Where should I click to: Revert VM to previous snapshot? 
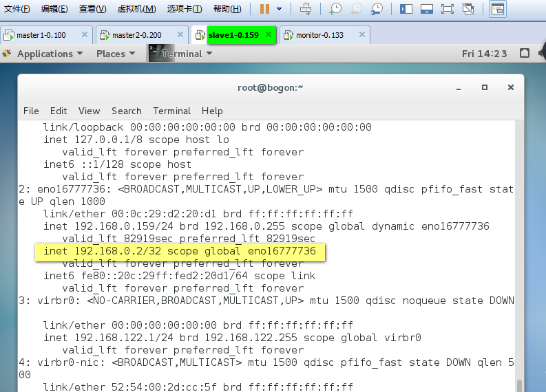tap(356, 9)
